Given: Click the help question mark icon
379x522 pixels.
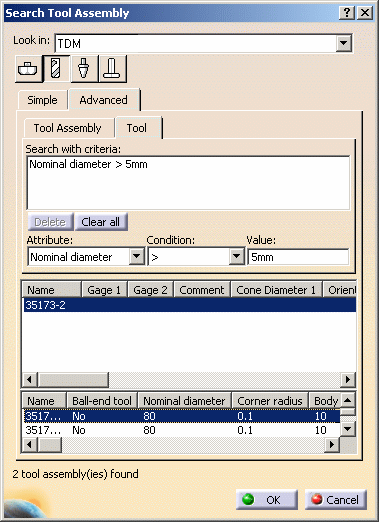Looking at the screenshot, I should [347, 13].
